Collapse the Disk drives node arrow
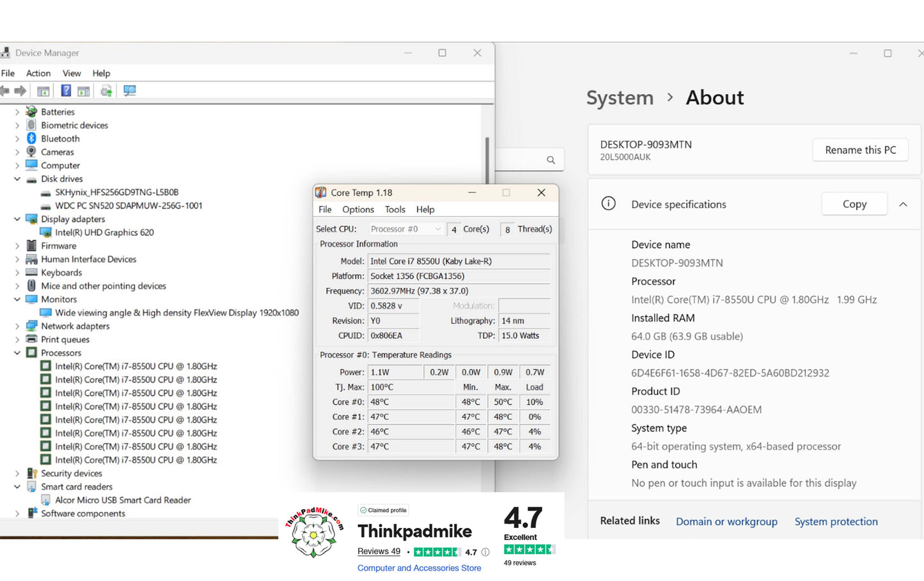This screenshot has height=581, width=924. tap(17, 179)
